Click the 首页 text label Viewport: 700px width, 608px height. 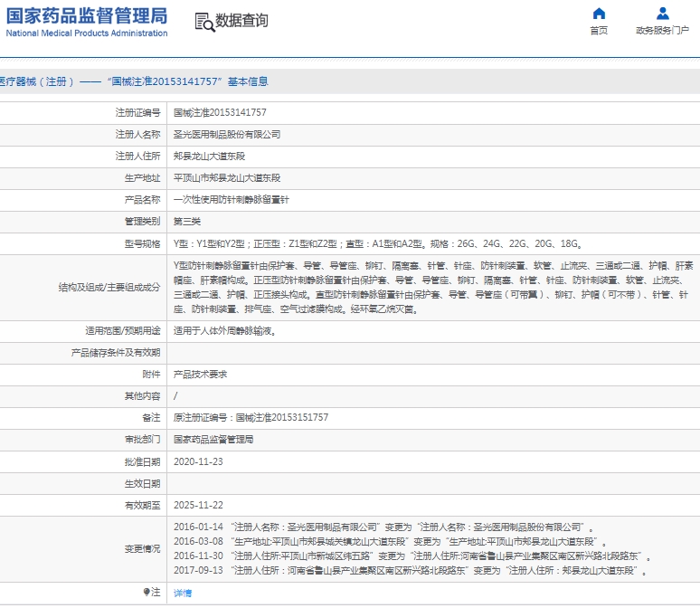click(x=599, y=31)
